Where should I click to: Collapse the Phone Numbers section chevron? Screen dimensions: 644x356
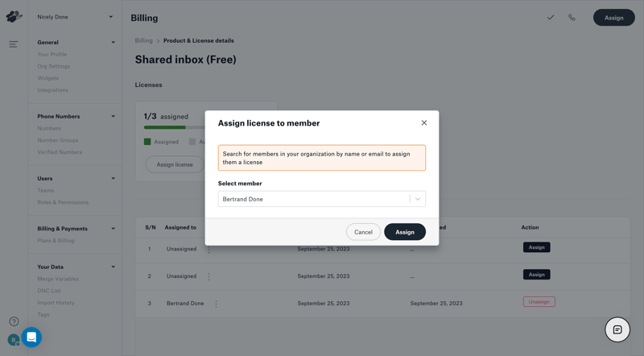(113, 116)
